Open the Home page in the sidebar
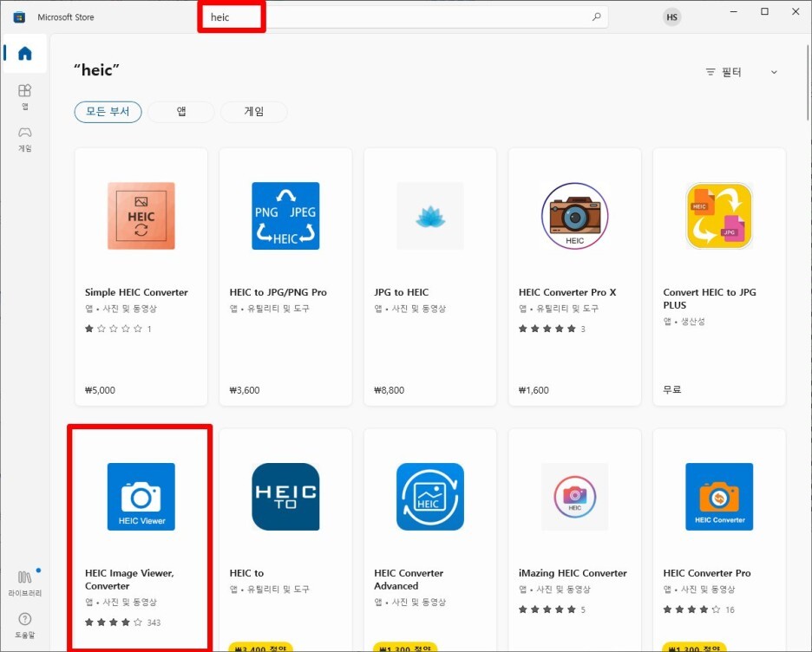The image size is (812, 652). click(24, 53)
